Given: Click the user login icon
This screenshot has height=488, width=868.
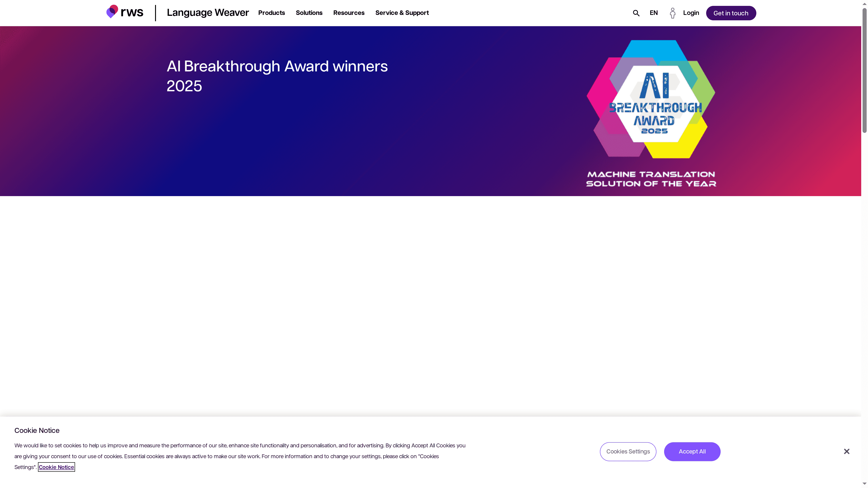Looking at the screenshot, I should (x=672, y=13).
